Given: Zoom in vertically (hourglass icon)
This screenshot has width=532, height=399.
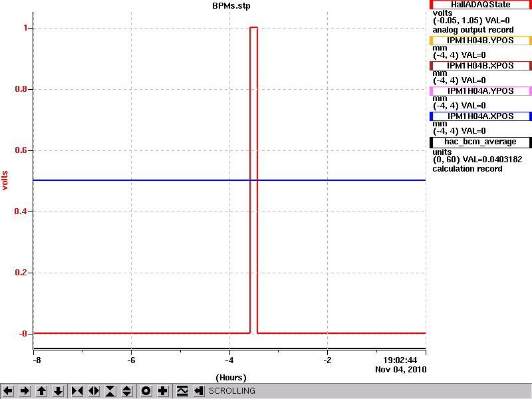Looking at the screenshot, I should [110, 391].
